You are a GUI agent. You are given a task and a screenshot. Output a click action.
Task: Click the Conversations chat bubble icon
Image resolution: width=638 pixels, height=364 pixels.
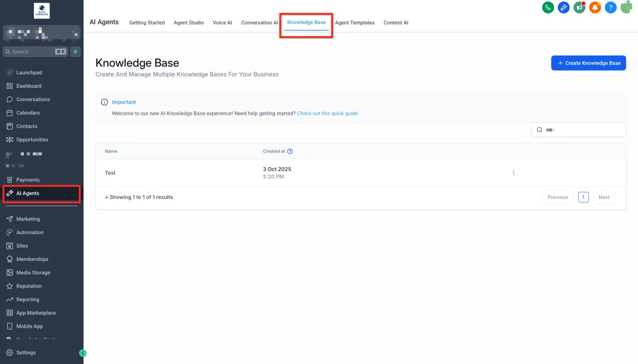pos(10,99)
